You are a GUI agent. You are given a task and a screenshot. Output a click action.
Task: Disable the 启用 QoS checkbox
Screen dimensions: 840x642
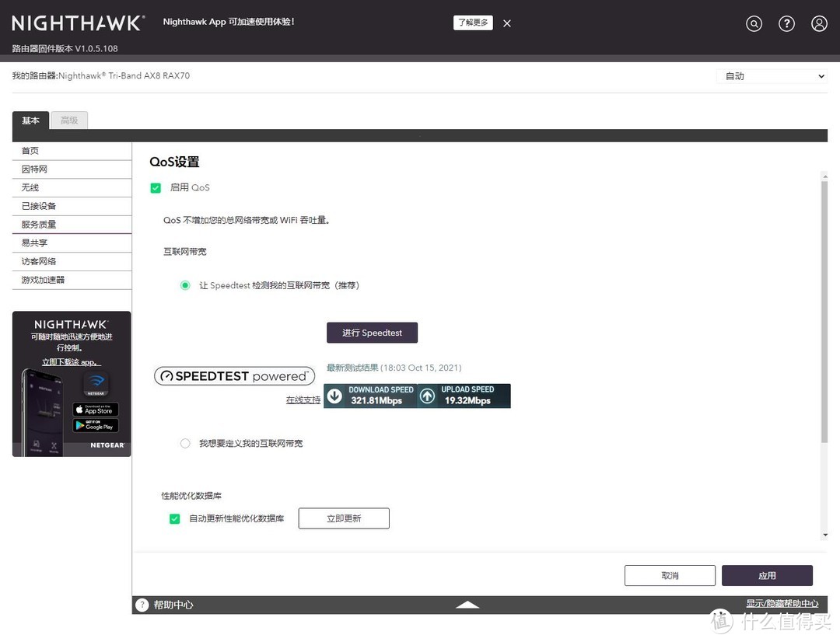pyautogui.click(x=156, y=187)
